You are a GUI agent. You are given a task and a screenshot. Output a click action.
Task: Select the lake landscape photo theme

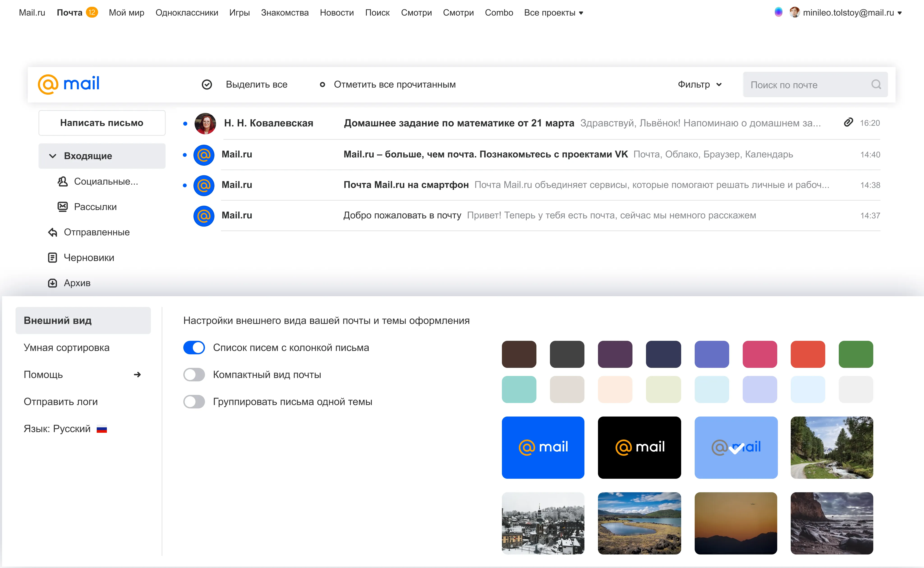(639, 523)
